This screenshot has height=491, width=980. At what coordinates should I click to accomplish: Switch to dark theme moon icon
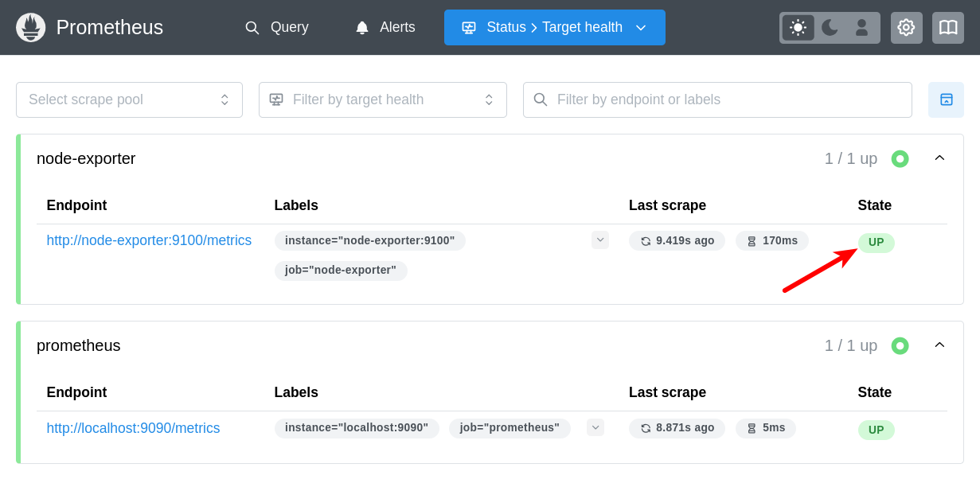[x=830, y=27]
